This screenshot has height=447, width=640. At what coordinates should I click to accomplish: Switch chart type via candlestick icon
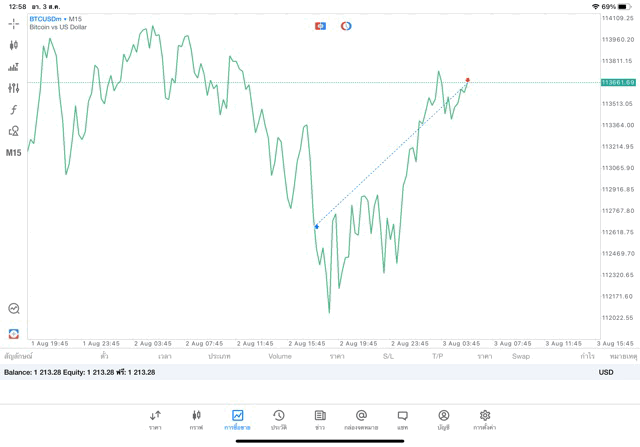pyautogui.click(x=14, y=45)
